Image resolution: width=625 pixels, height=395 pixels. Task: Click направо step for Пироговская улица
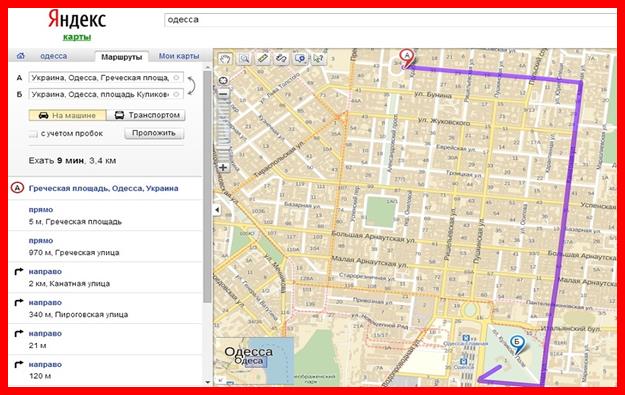point(45,303)
